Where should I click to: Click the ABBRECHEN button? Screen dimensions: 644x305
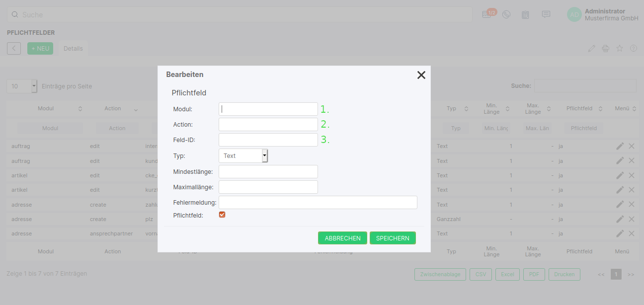342,238
